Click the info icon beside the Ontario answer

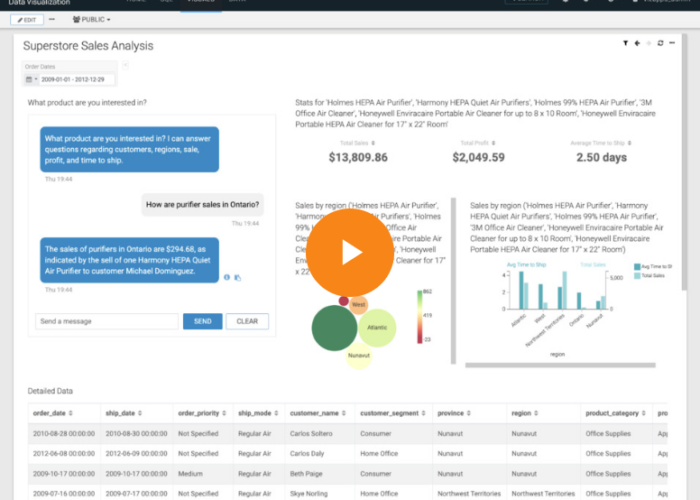click(227, 277)
